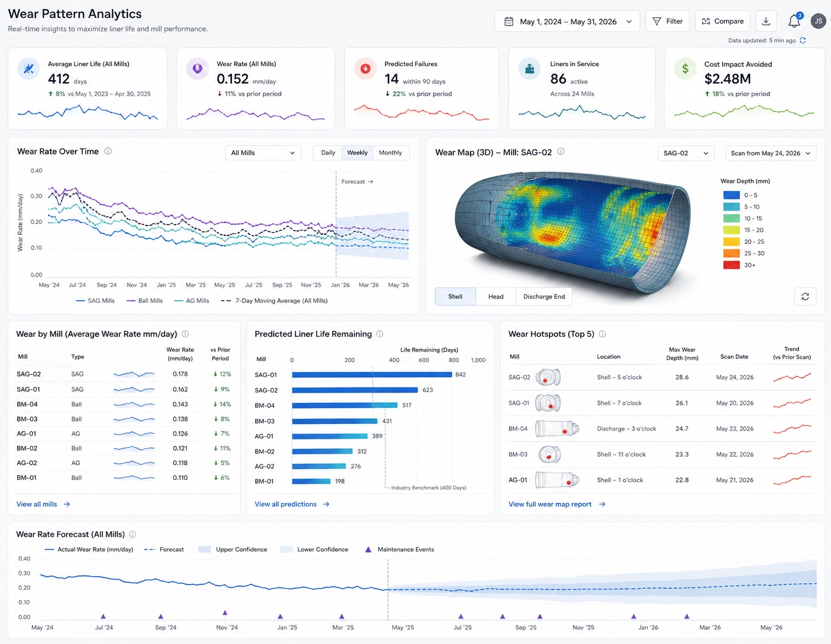Open the Scan from May 24, 2026 dropdown

pyautogui.click(x=771, y=153)
